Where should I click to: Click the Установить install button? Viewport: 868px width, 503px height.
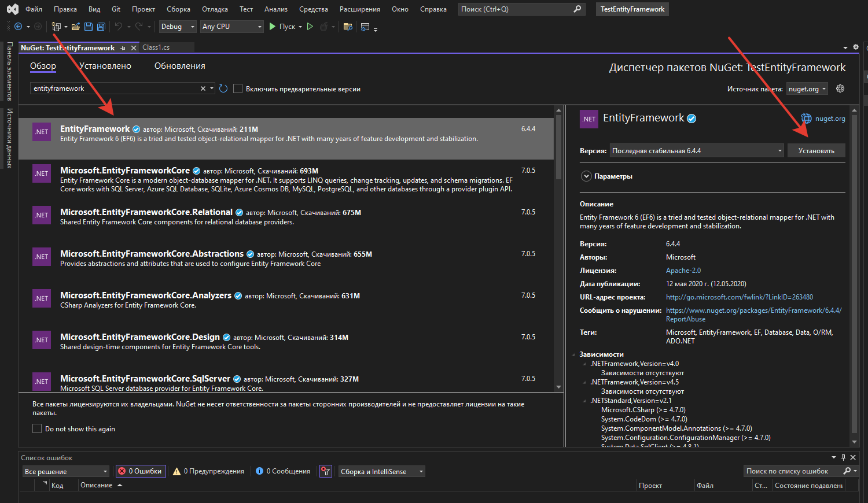click(x=816, y=151)
